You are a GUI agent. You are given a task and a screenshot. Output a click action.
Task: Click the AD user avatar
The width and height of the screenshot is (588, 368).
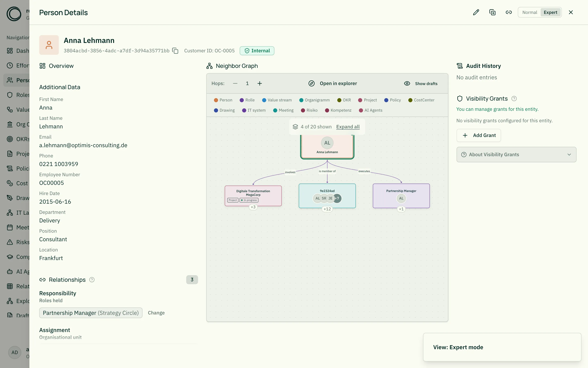tap(14, 352)
